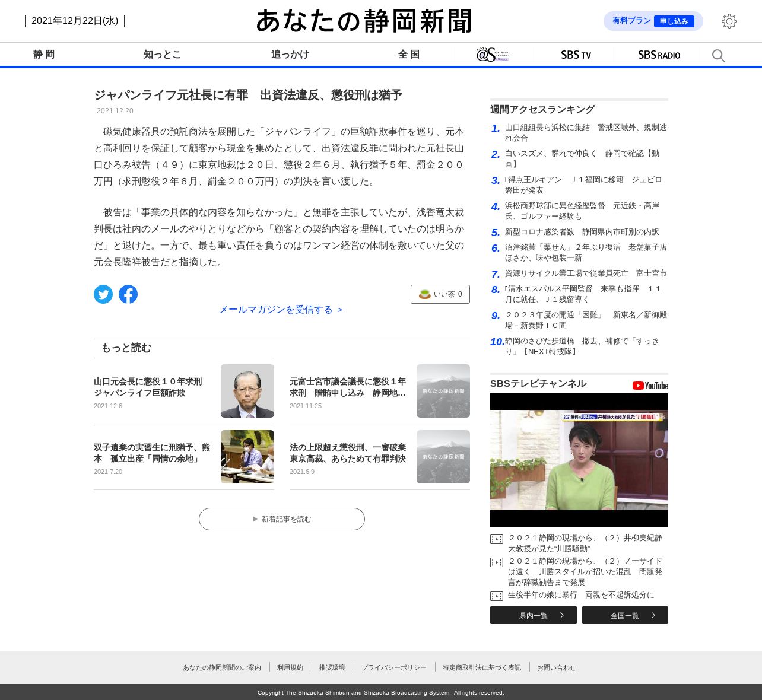This screenshot has height=700, width=762.
Task: Open ranking item 山口組組長ら浜松に集結
Action: point(586,133)
